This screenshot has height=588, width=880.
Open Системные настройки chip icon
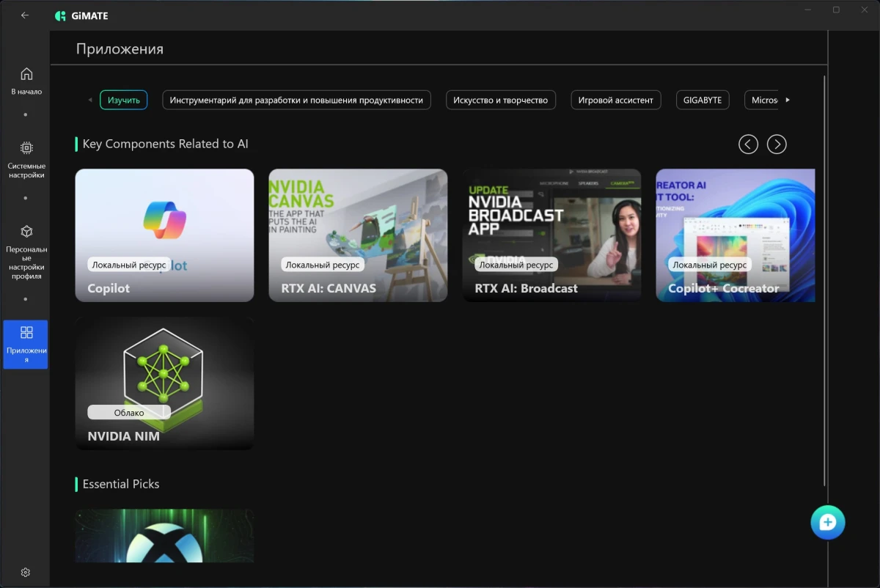26,147
